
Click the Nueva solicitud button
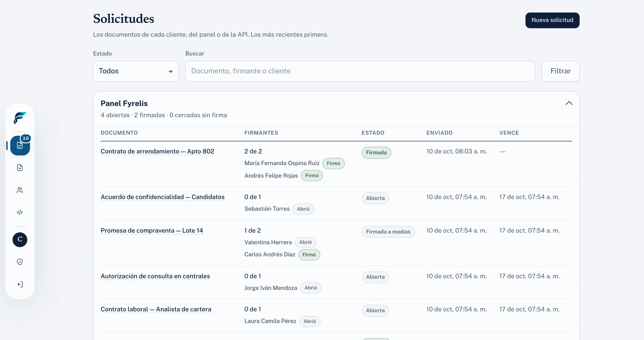(552, 20)
